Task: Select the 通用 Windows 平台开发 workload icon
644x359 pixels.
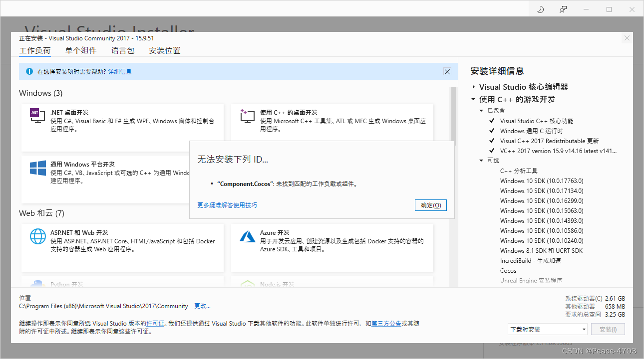Action: (37, 169)
